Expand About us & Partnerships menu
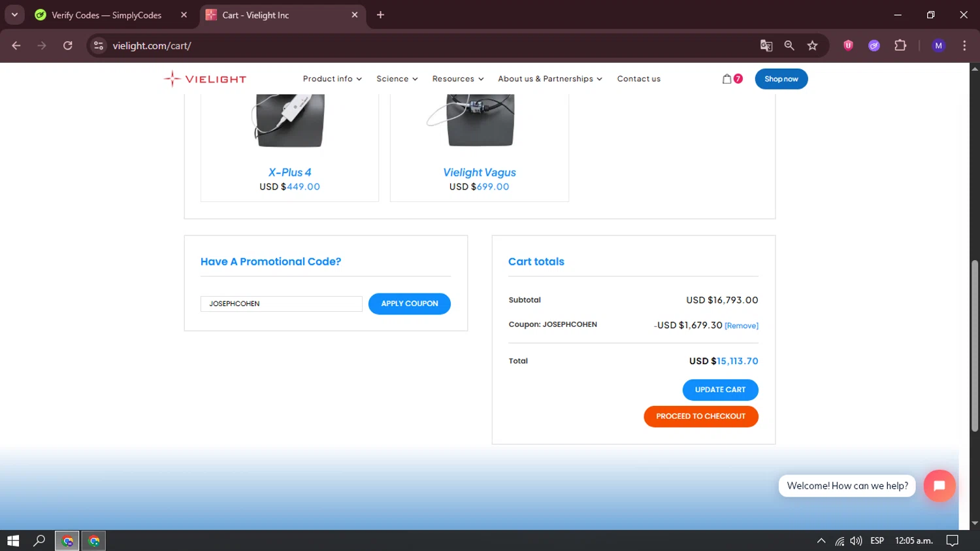The width and height of the screenshot is (980, 551). [x=550, y=79]
